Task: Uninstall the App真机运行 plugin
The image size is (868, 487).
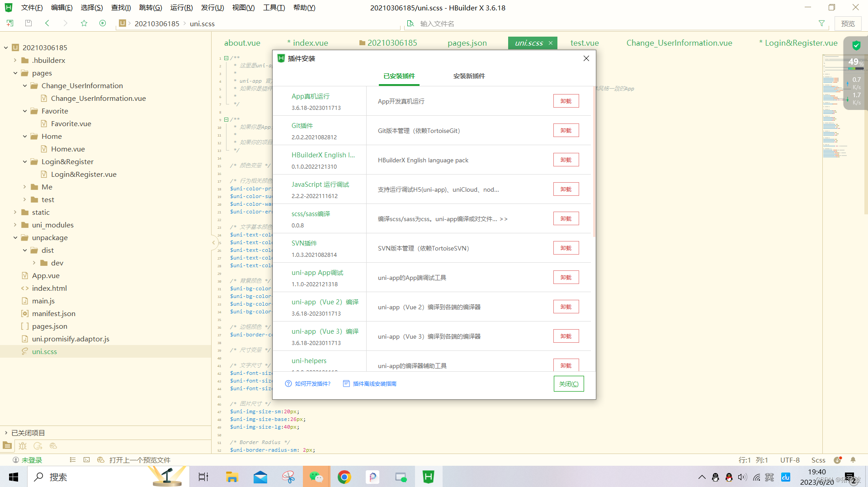Action: click(566, 101)
